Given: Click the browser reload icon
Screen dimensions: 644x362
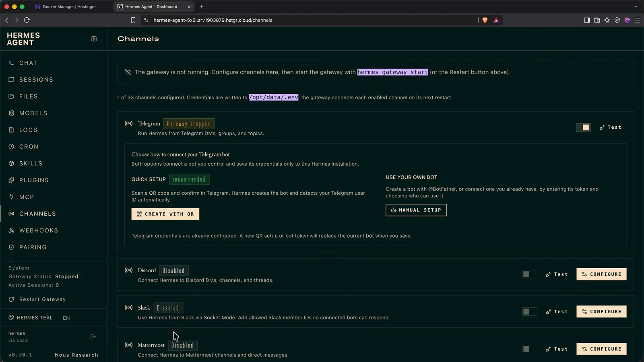Looking at the screenshot, I should tap(27, 20).
